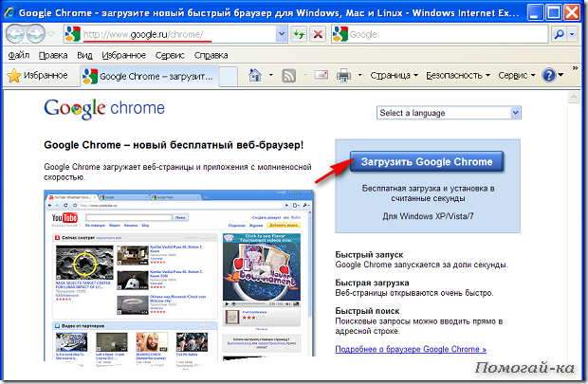Click the Print icon
Viewport: 588px width, 384px height.
tap(343, 75)
